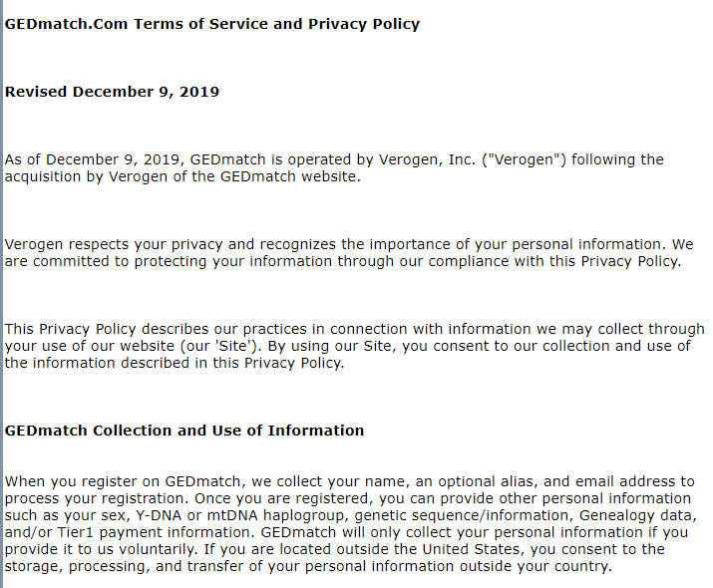This screenshot has width=713, height=588.
Task: Click the text "(our 'Site')"
Action: point(221,346)
